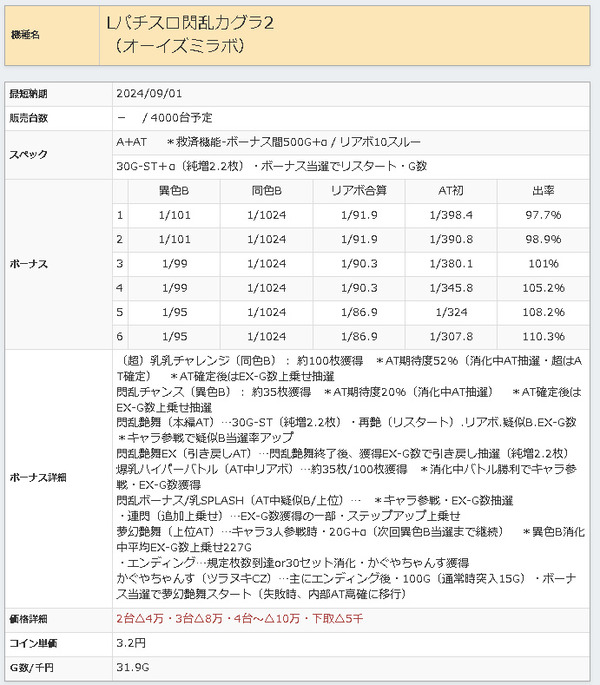Click the 同色B column header
This screenshot has height=685, width=600.
click(267, 191)
